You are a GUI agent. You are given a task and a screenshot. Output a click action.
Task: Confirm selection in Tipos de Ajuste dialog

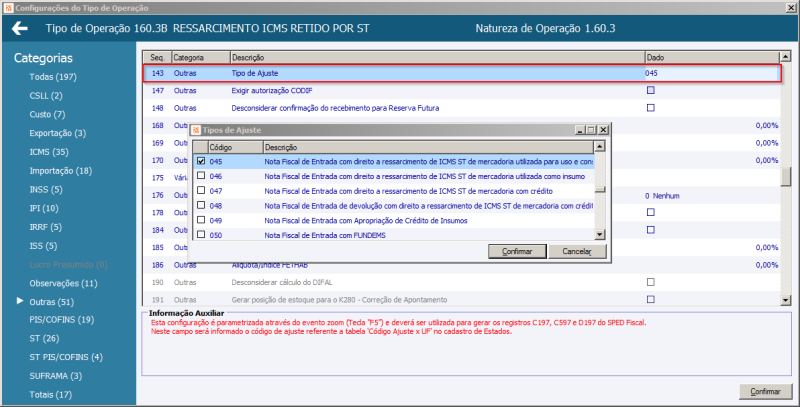[x=517, y=251]
